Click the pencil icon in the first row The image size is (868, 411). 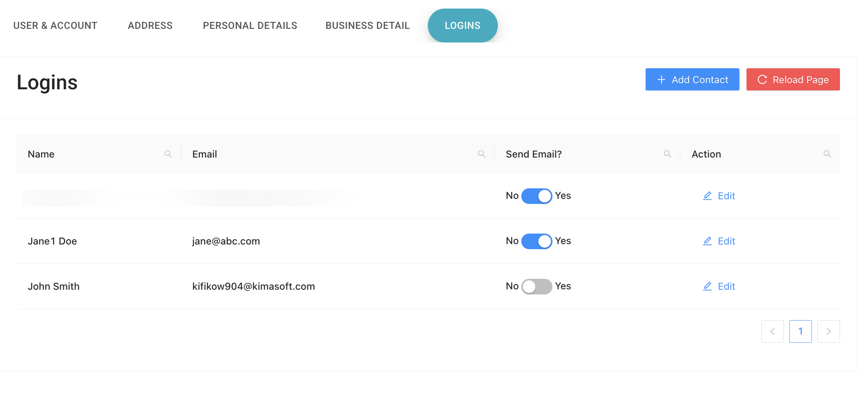(707, 196)
